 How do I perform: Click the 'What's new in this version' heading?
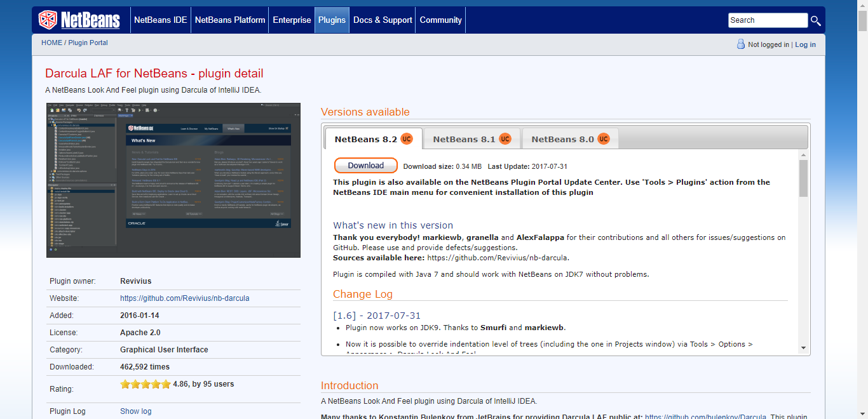click(x=393, y=225)
